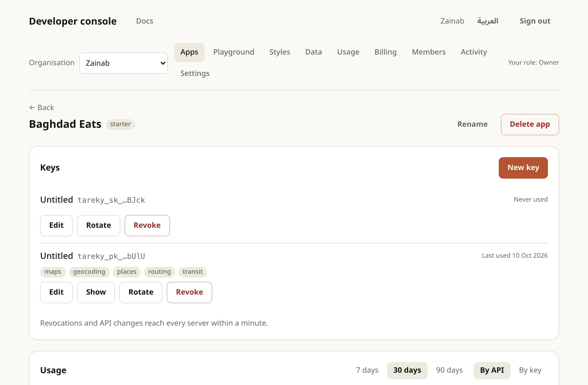Open the Organisation dropdown showing Zainab
The width and height of the screenshot is (588, 385).
click(x=123, y=63)
